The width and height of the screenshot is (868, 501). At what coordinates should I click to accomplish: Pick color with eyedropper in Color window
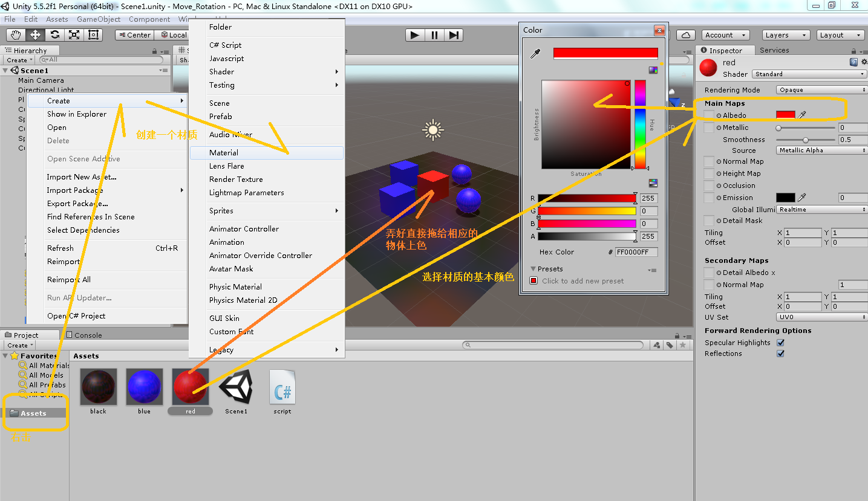[x=535, y=54]
